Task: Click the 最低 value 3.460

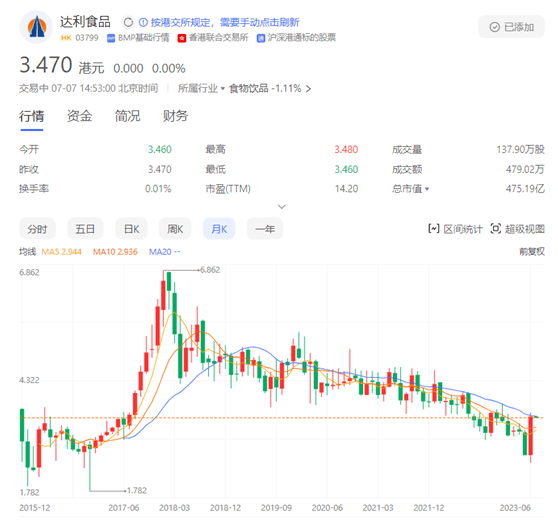Action: (x=346, y=169)
